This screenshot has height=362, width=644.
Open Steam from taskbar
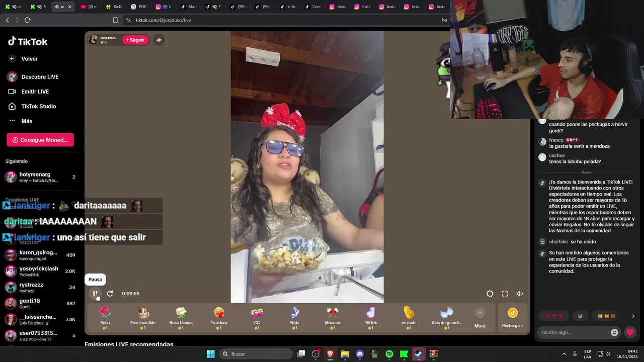(419, 354)
